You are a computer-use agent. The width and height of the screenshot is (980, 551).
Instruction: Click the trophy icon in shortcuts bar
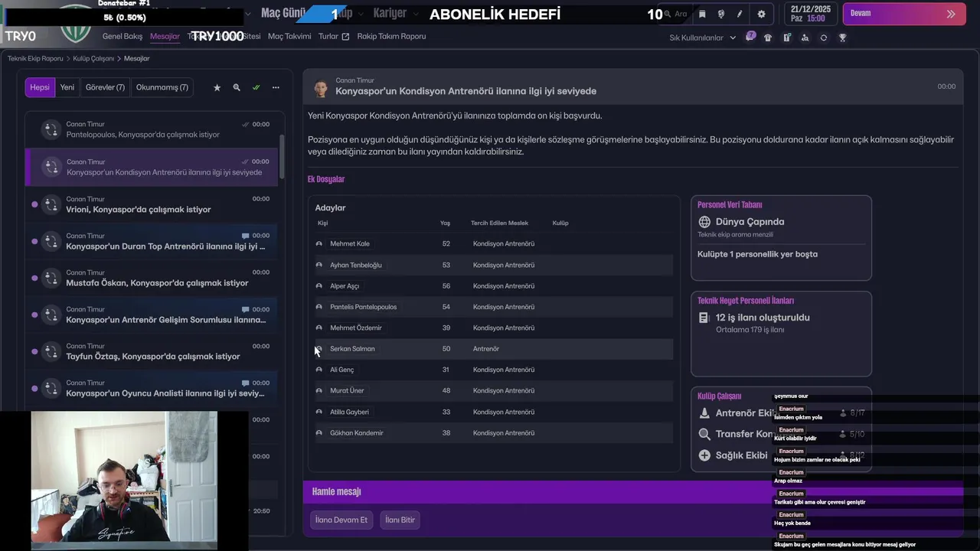842,37
